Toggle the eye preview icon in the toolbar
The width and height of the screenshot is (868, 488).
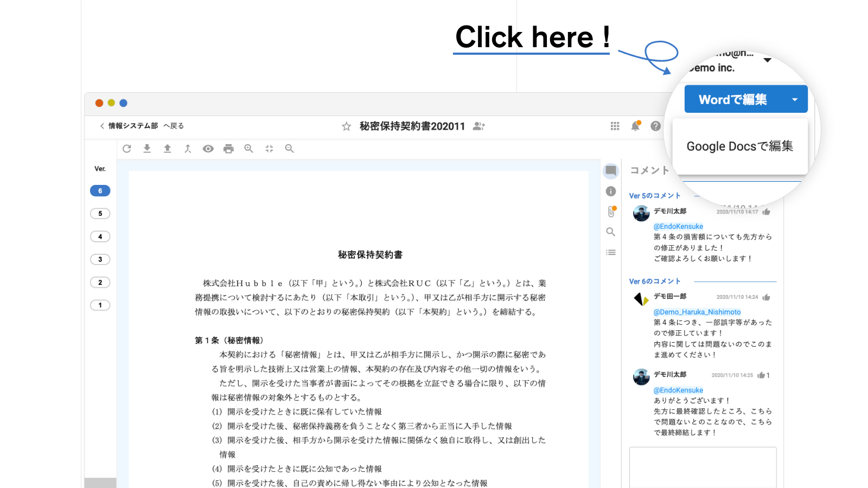[x=208, y=149]
